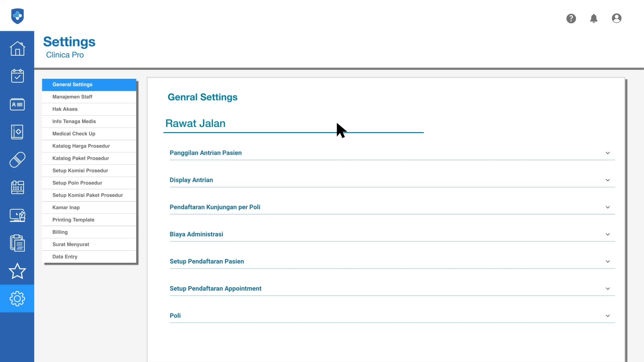644x362 pixels.
Task: Open the home icon in sidebar
Action: pyautogui.click(x=17, y=49)
